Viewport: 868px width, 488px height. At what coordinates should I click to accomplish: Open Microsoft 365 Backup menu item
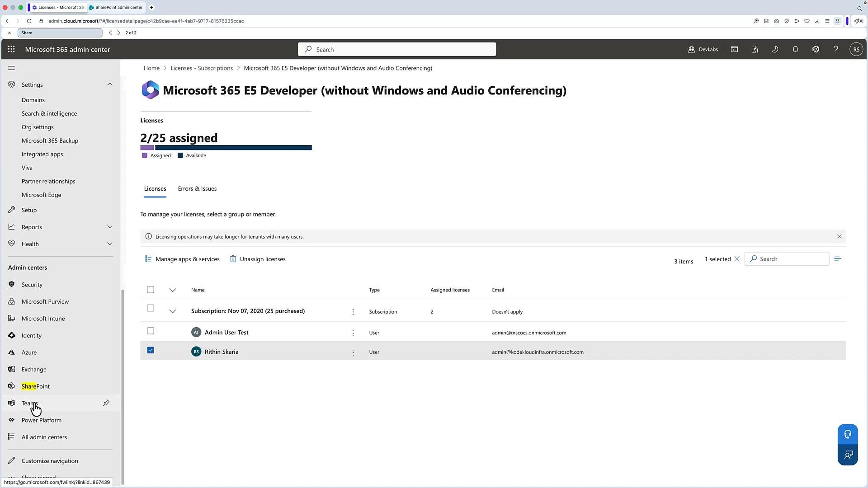(x=50, y=141)
